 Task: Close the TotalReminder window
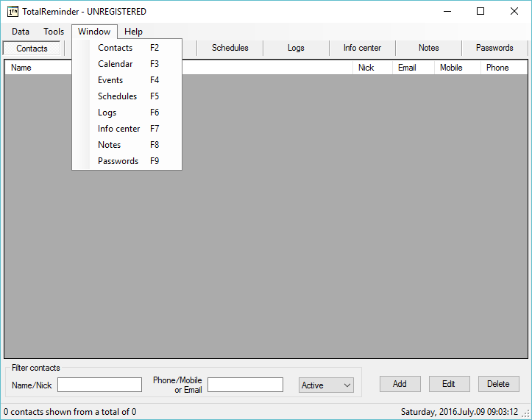point(514,11)
